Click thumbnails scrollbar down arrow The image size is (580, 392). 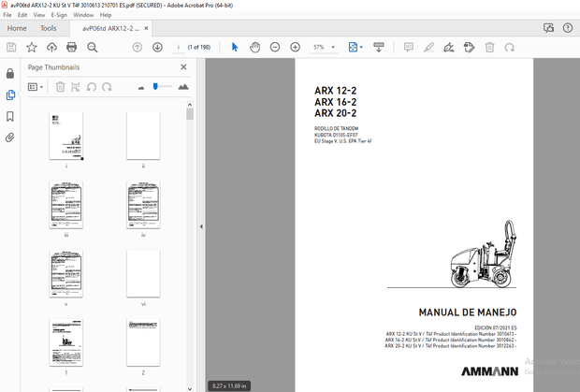190,388
